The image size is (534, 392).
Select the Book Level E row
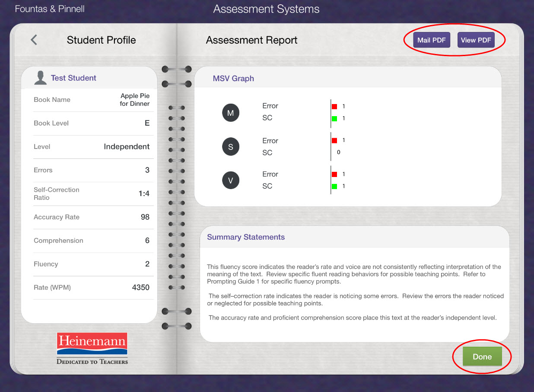click(93, 123)
